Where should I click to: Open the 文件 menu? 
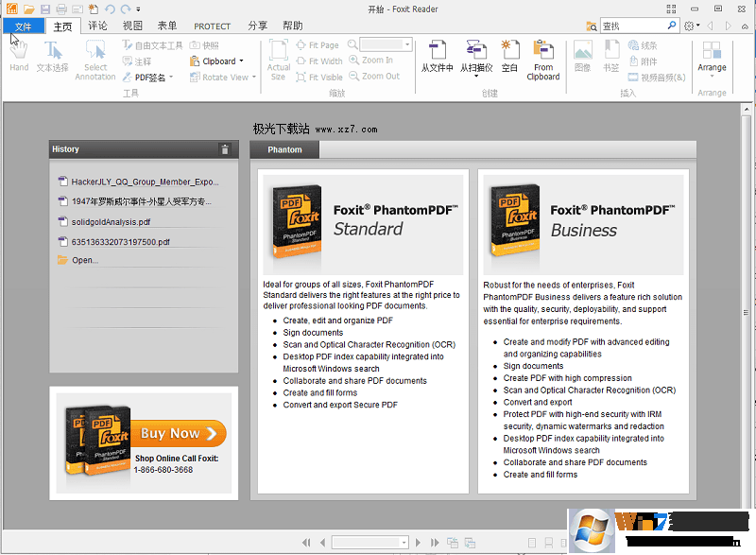click(x=23, y=26)
